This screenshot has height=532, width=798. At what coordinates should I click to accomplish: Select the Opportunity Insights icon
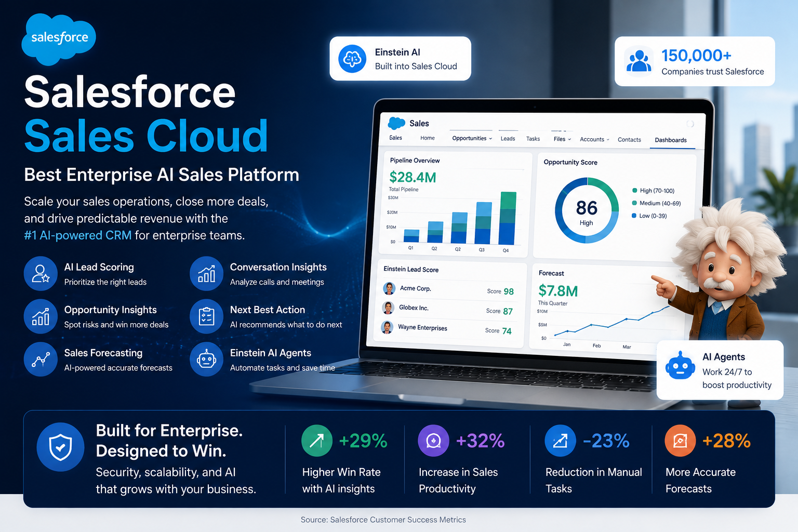41,316
